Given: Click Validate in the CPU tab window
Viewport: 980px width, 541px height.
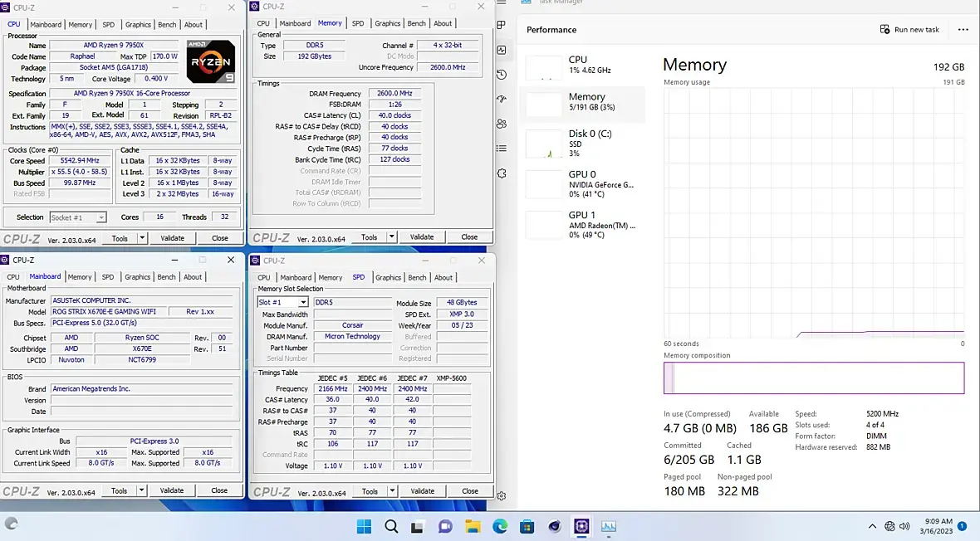Looking at the screenshot, I should (173, 238).
